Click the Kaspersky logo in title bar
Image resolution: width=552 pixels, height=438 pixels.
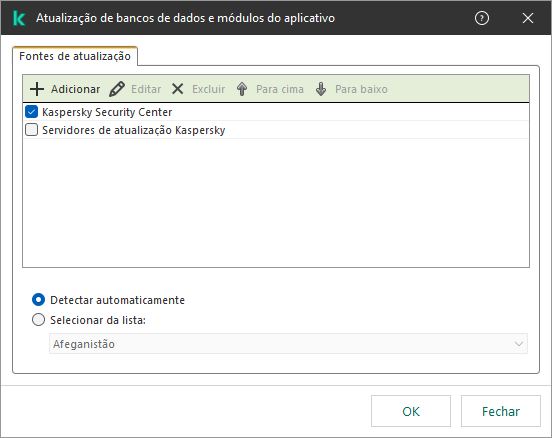click(x=19, y=18)
